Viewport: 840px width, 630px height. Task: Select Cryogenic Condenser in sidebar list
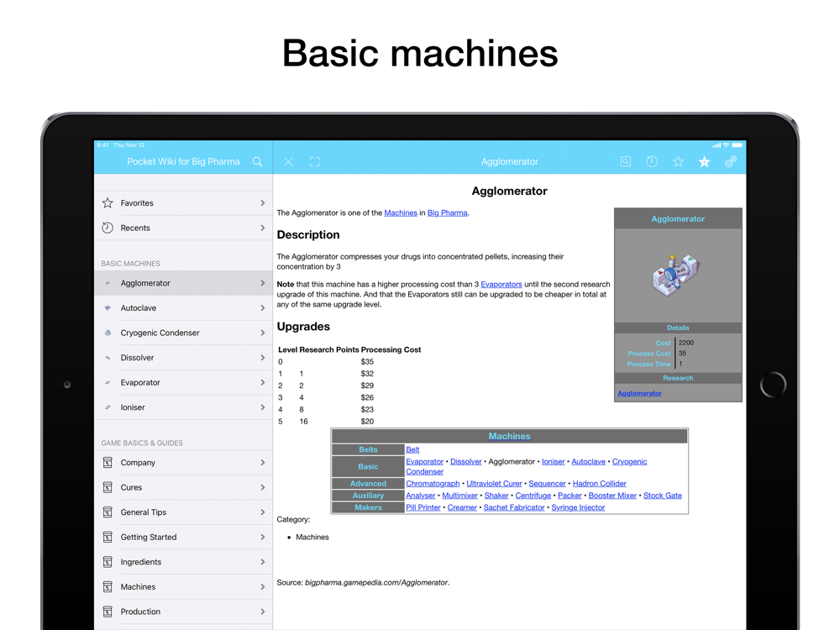(x=183, y=333)
